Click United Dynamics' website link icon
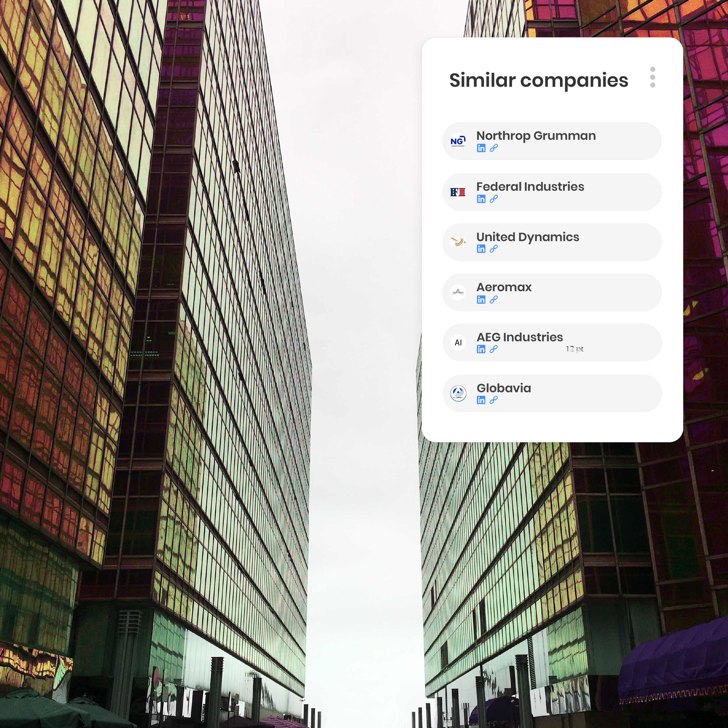The height and width of the screenshot is (728, 728). 494,249
